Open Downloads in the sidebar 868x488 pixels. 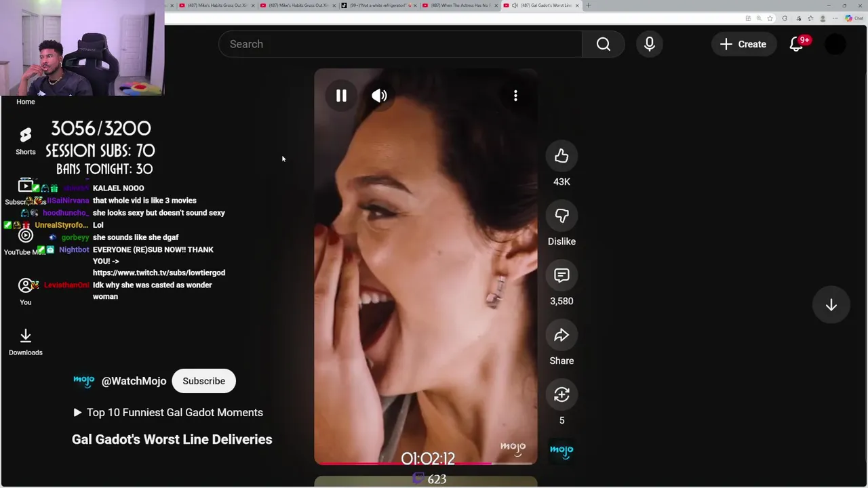coord(25,342)
